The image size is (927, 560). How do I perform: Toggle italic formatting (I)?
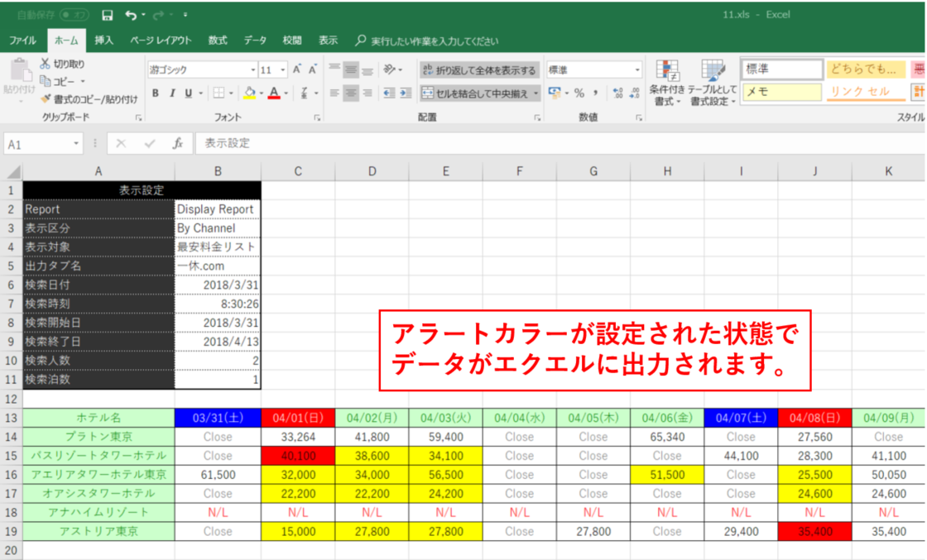click(x=172, y=93)
